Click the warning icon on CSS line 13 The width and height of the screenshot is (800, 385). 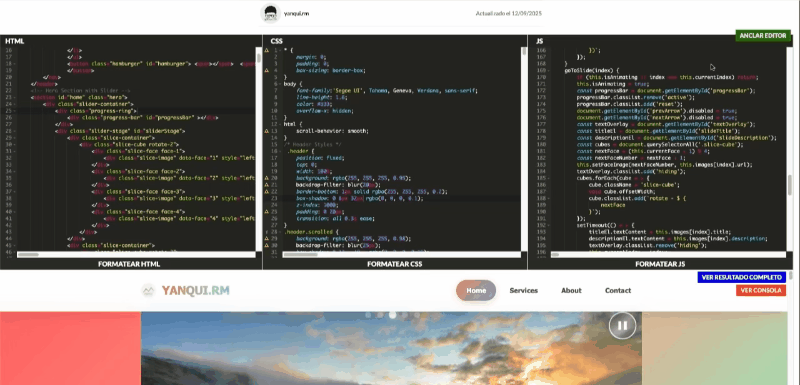pos(267,131)
